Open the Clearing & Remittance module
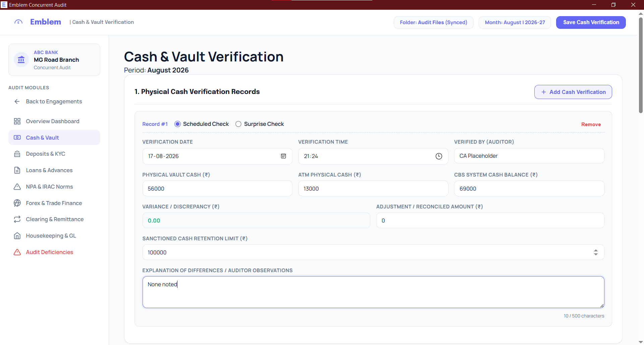 coord(55,219)
